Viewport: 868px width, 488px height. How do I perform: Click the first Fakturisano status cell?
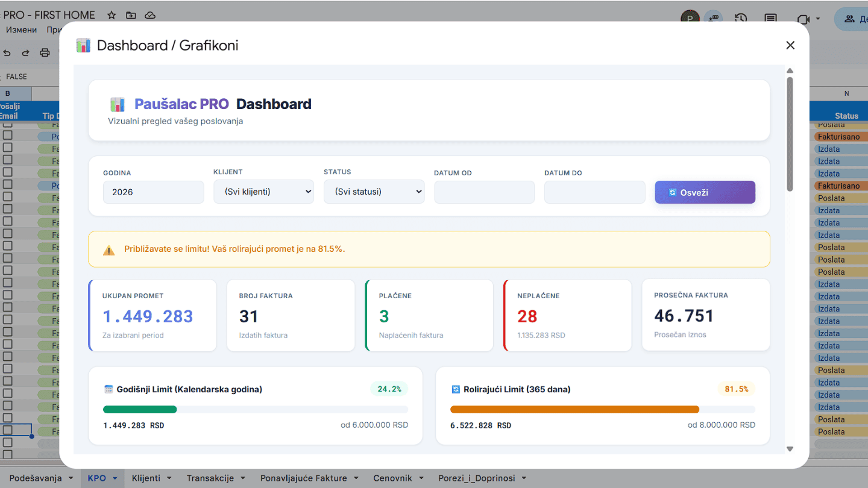[x=841, y=137]
